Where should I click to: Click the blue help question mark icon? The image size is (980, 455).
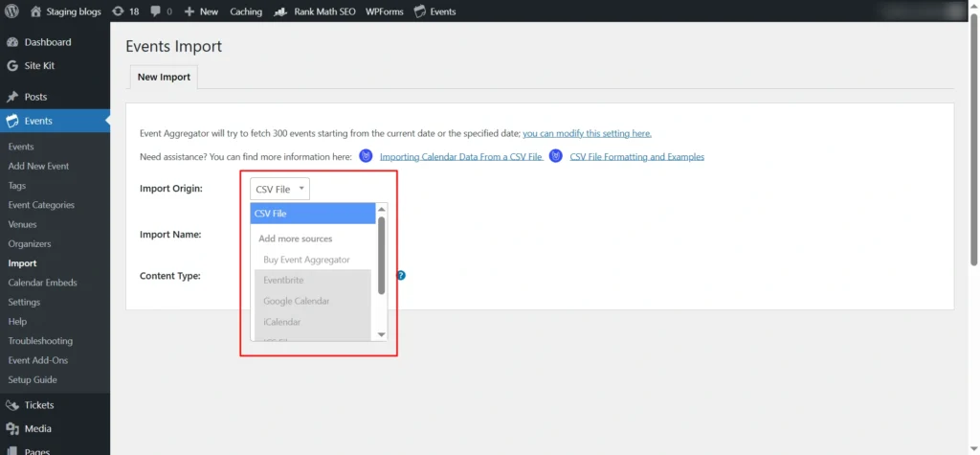coord(402,275)
